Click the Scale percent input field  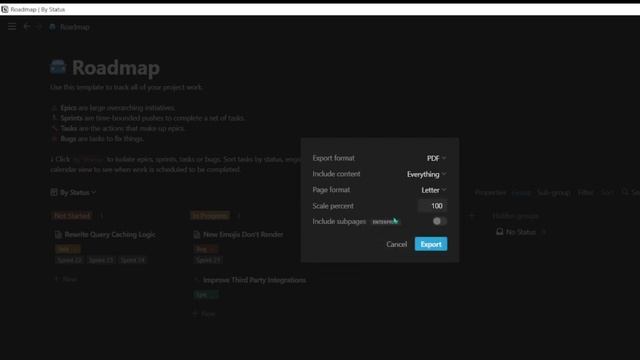pos(432,206)
